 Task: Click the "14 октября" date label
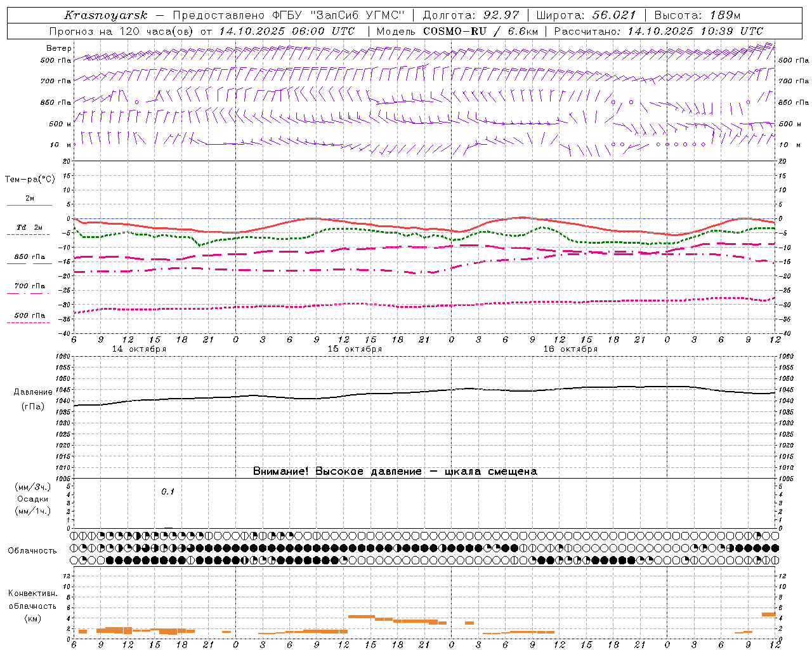click(x=139, y=349)
